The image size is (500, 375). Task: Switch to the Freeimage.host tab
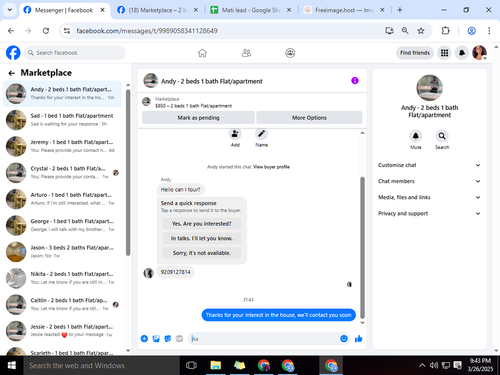coord(344,10)
